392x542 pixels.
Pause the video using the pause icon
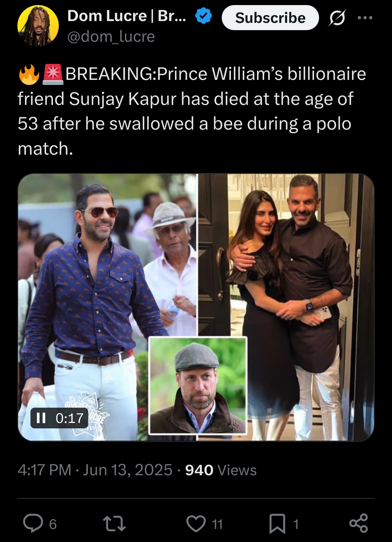coord(41,418)
